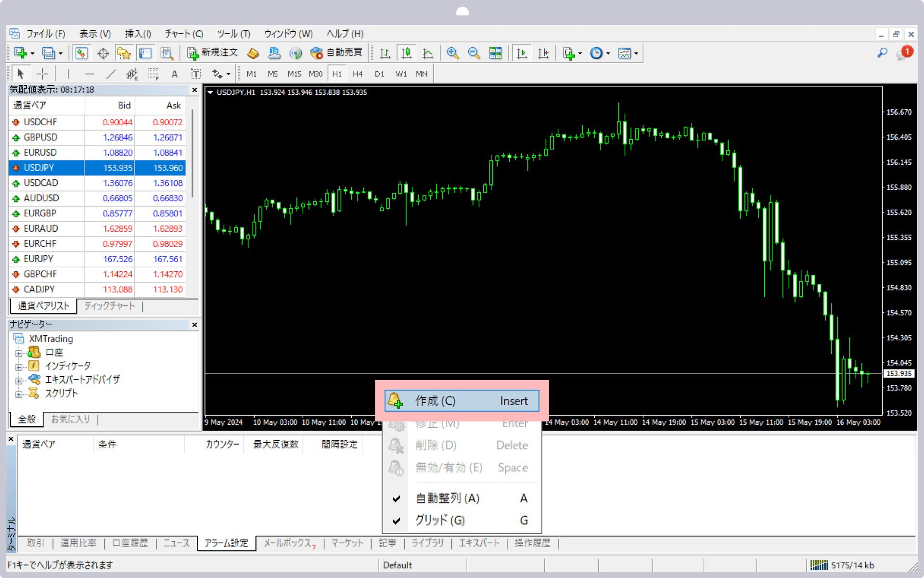Toggle the Data Window crosshair-circle icon

tap(103, 53)
